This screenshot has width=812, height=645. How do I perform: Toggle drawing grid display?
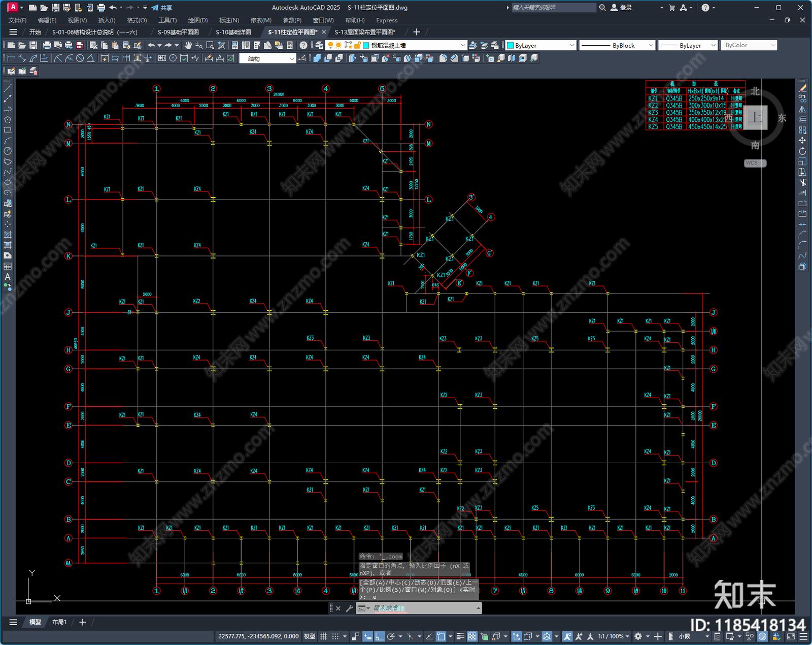click(x=323, y=636)
